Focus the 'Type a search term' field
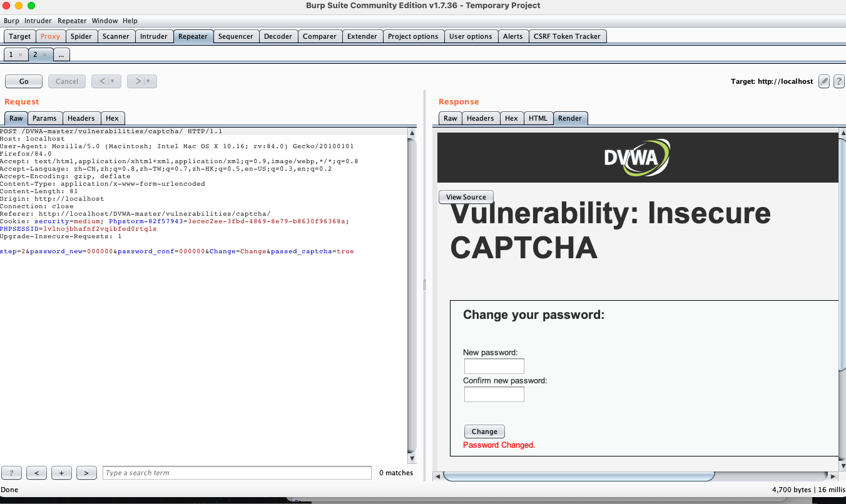The width and height of the screenshot is (846, 504). coord(237,473)
